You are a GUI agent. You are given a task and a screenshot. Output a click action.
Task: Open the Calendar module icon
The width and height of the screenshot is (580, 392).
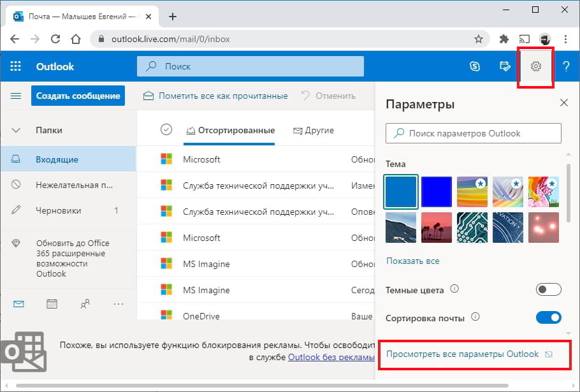(x=52, y=304)
